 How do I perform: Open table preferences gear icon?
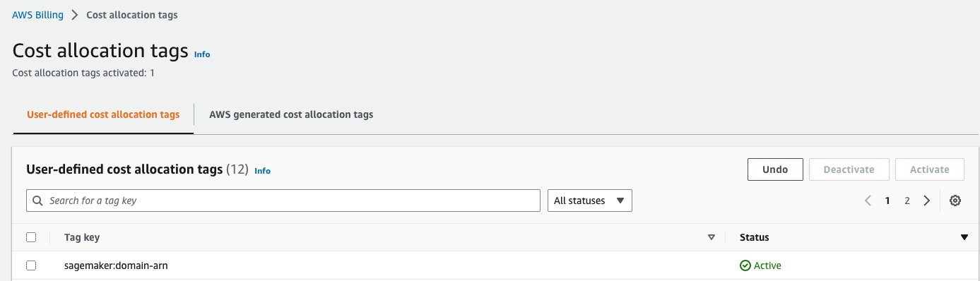pos(955,201)
